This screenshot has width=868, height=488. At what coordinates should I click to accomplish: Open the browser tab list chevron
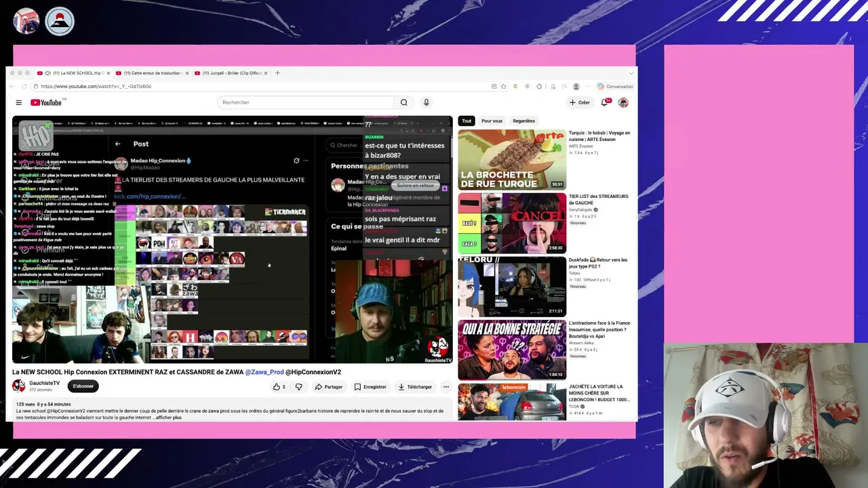(631, 73)
